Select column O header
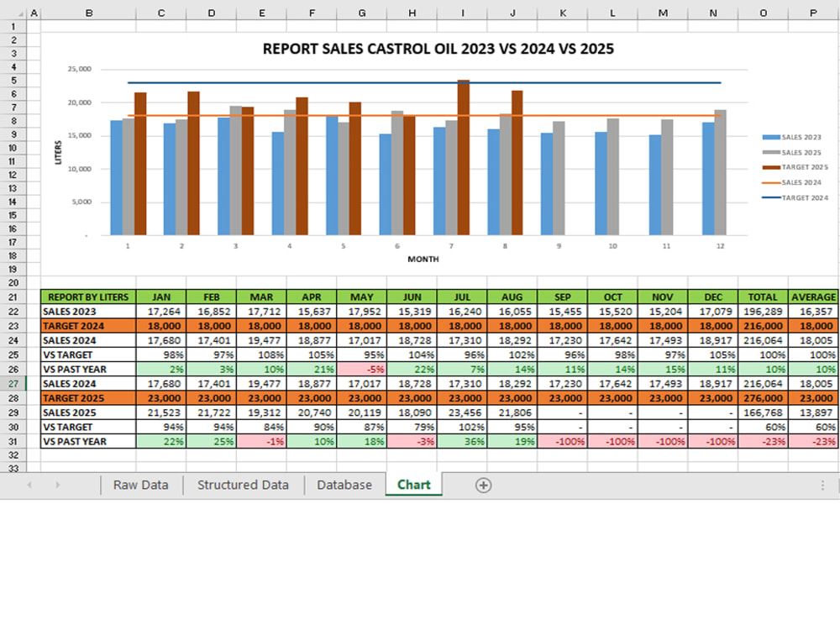The height and width of the screenshot is (630, 840). [x=763, y=13]
